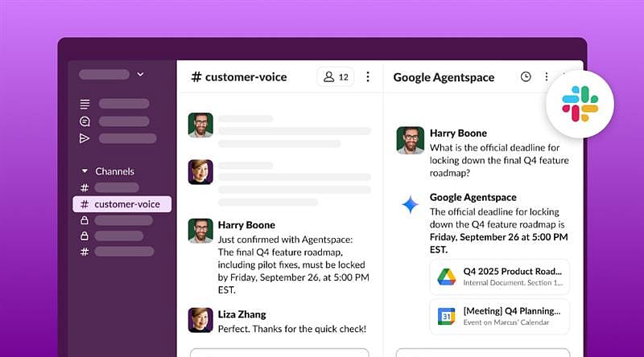Screen dimensions: 644x357
Task: Click Harry Boone's avatar in channel message
Action: coord(200,230)
